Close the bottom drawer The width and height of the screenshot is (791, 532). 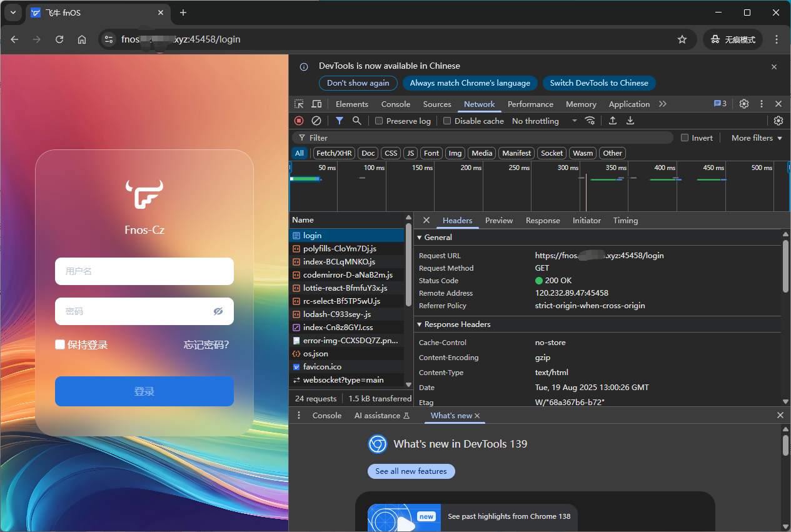point(780,415)
